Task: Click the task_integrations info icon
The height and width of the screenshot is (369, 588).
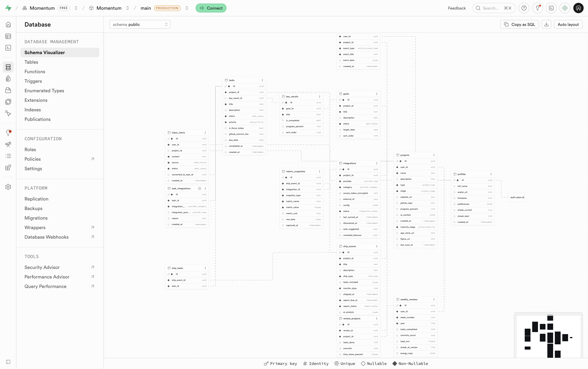Action: (x=200, y=189)
